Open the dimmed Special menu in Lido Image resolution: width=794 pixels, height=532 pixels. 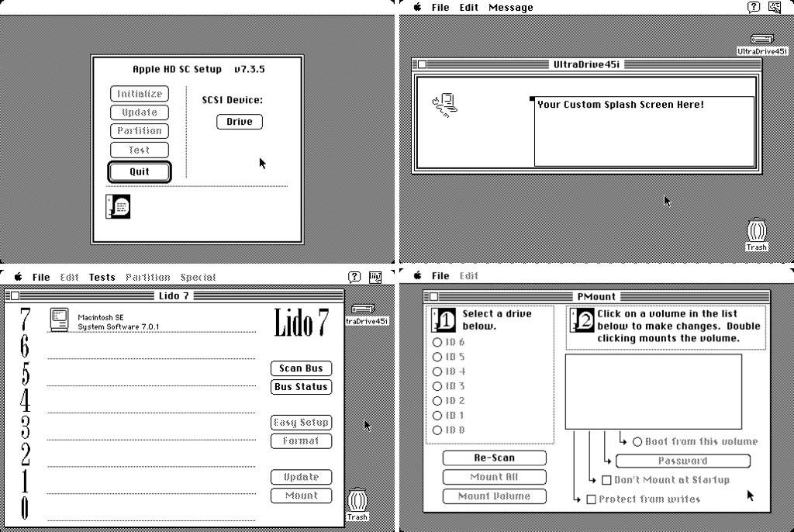click(198, 277)
